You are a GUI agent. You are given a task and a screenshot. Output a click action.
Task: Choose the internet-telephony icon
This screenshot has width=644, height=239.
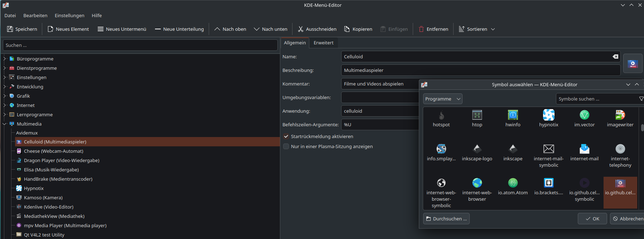[620, 156]
